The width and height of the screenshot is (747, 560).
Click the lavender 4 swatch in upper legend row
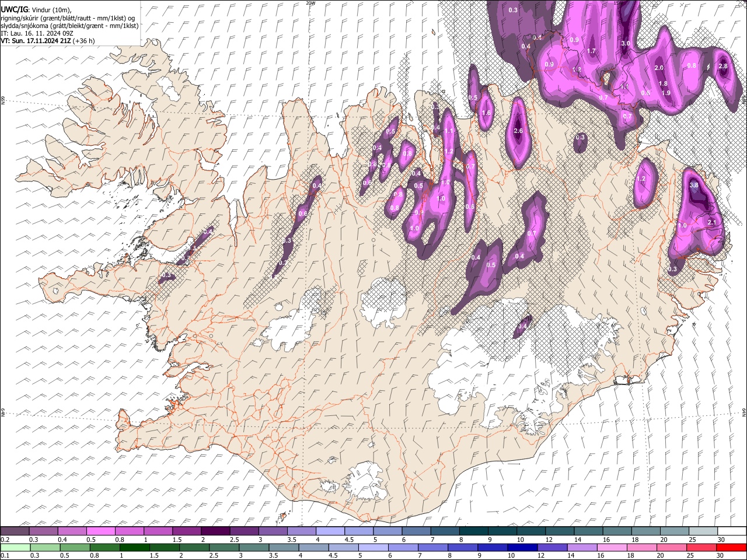[x=330, y=531]
